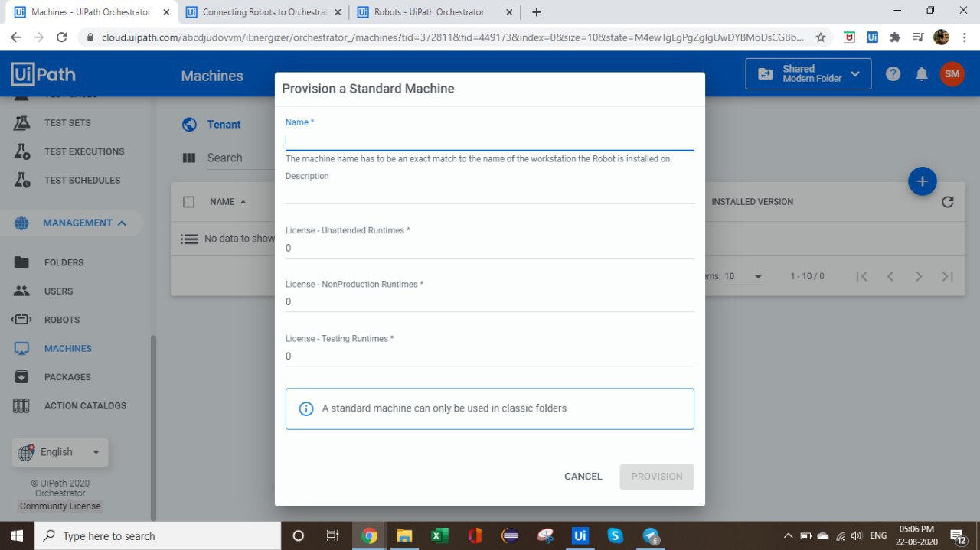Screen dimensions: 980x550
Task: Reload the browser page
Action: click(x=62, y=37)
